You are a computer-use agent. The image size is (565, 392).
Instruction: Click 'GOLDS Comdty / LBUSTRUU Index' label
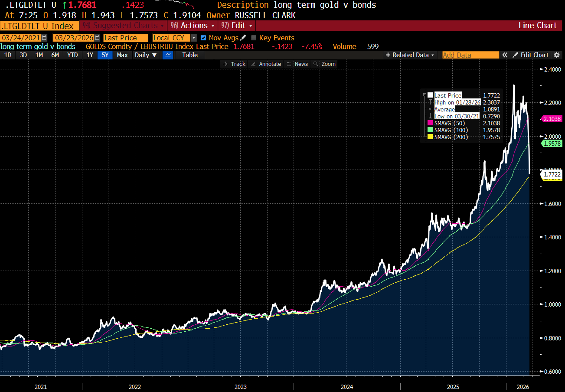click(140, 46)
